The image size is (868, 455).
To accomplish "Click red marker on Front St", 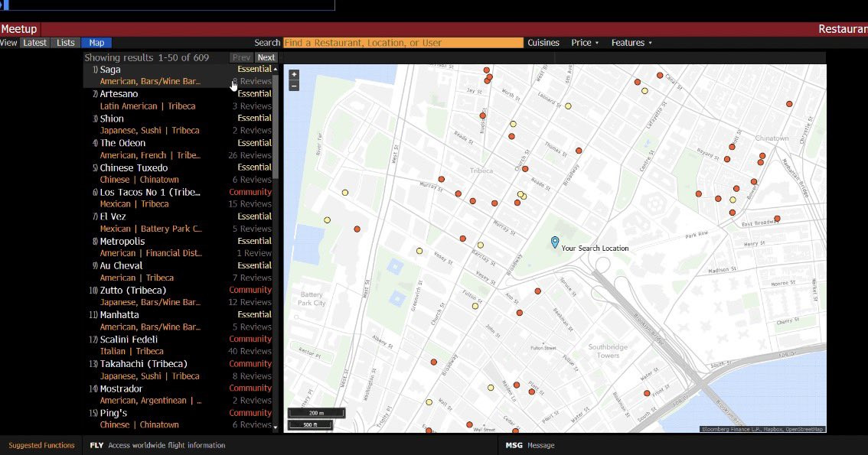I will 647,393.
